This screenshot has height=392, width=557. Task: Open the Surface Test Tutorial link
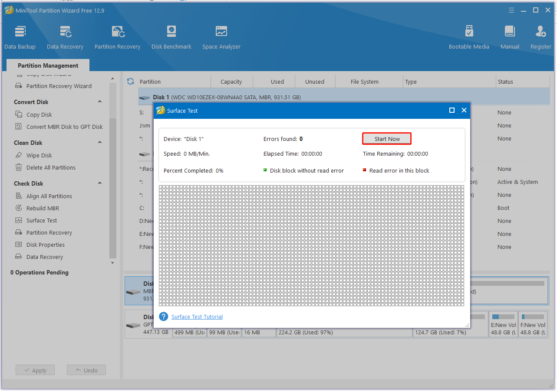197,317
